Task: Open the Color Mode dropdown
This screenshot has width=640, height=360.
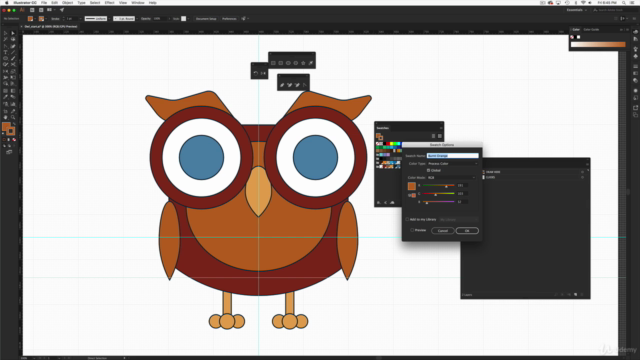Action: click(451, 178)
